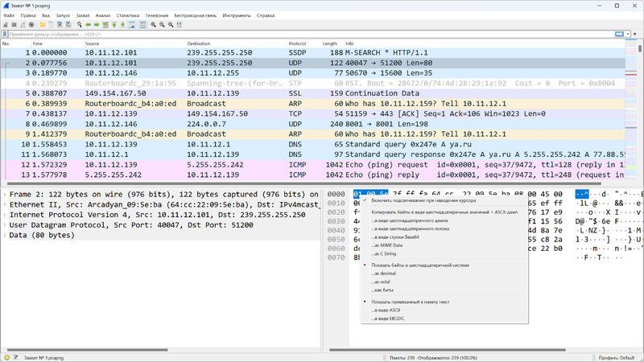Sort packets by the Protocol column header
This screenshot has width=644, height=362.
303,43
